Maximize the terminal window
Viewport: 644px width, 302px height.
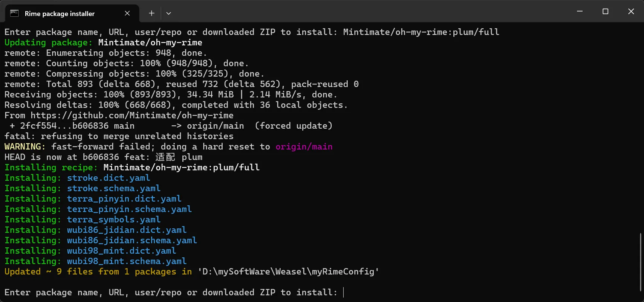coord(605,12)
